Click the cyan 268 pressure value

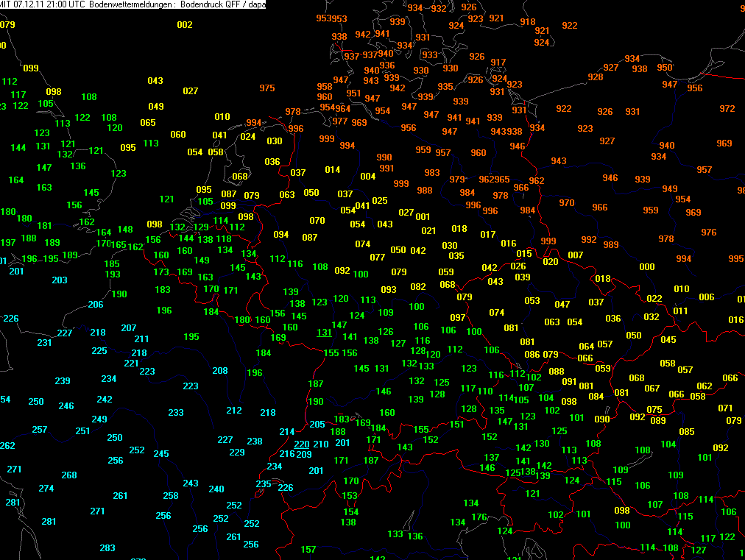(x=69, y=475)
